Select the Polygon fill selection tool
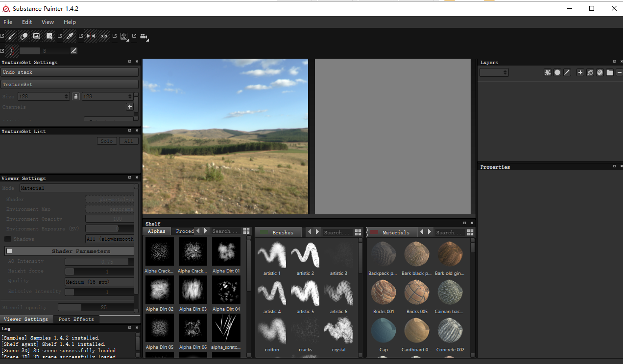Image resolution: width=623 pixels, height=364 pixels. [49, 36]
